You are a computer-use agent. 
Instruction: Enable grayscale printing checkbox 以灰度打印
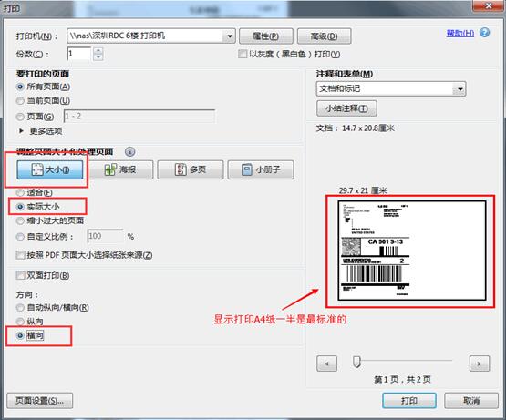tap(242, 54)
